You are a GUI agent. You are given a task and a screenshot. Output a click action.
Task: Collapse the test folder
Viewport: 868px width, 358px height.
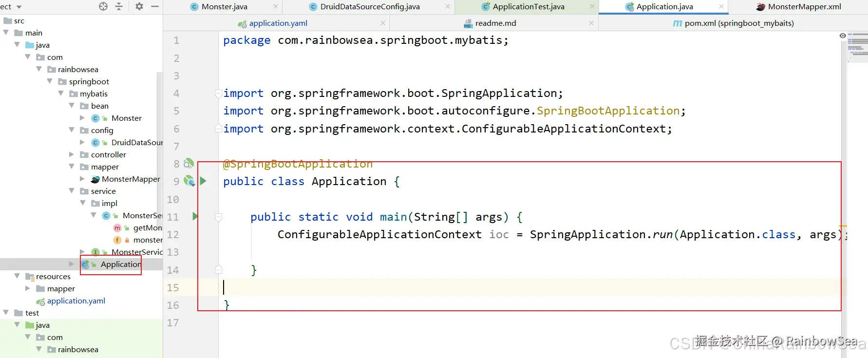pos(6,313)
